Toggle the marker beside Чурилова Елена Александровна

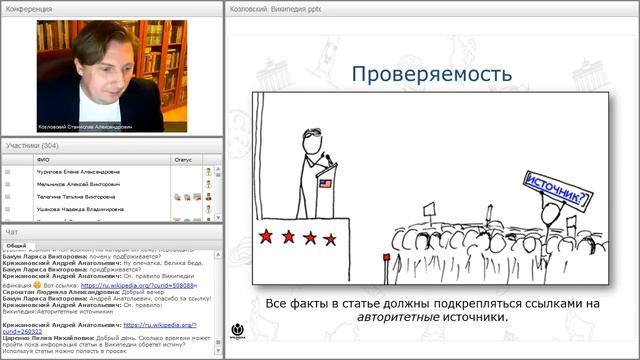[7, 172]
